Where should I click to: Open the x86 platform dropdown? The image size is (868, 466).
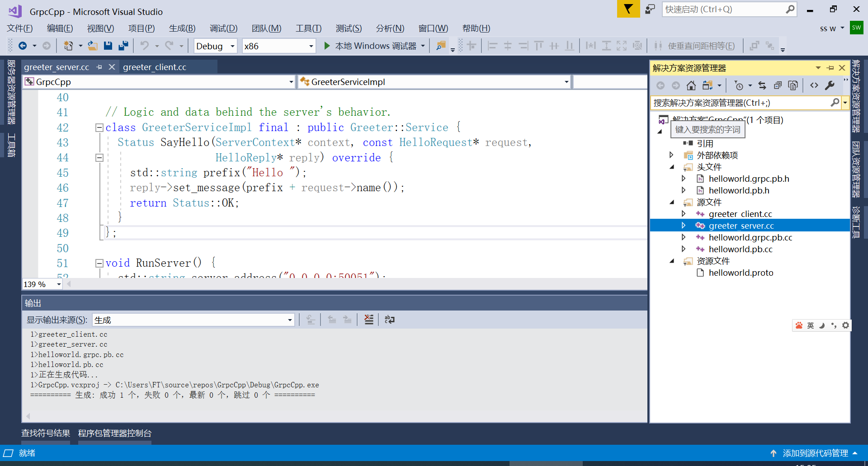tap(310, 46)
